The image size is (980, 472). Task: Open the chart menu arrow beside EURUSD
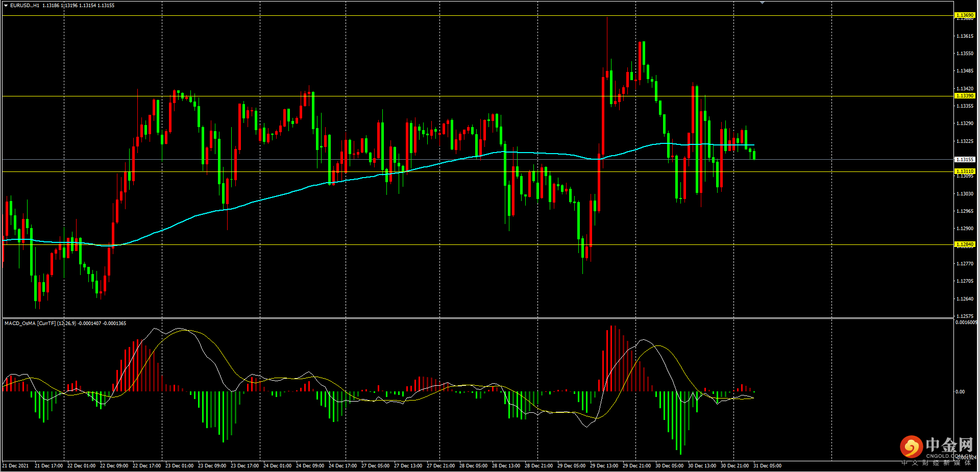click(6, 6)
